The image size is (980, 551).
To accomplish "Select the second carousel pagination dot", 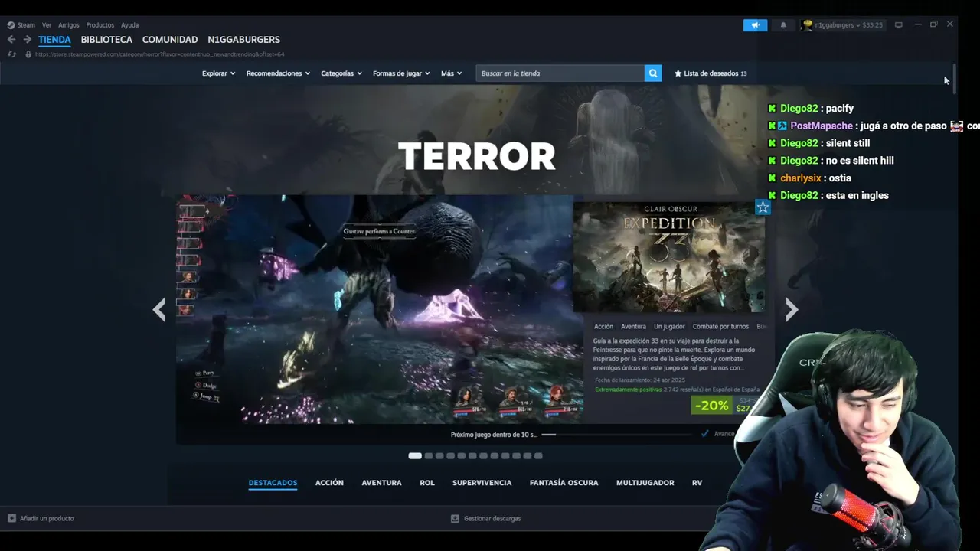I will tap(429, 455).
